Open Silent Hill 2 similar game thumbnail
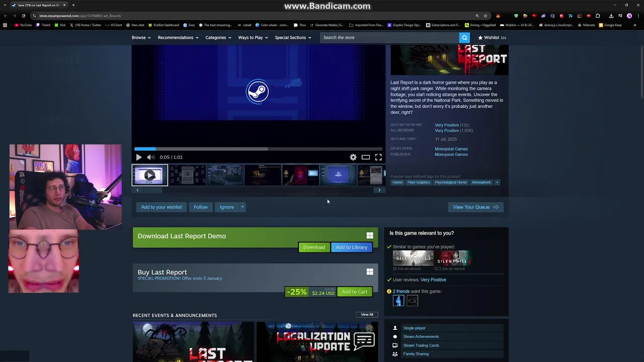 coord(413,258)
